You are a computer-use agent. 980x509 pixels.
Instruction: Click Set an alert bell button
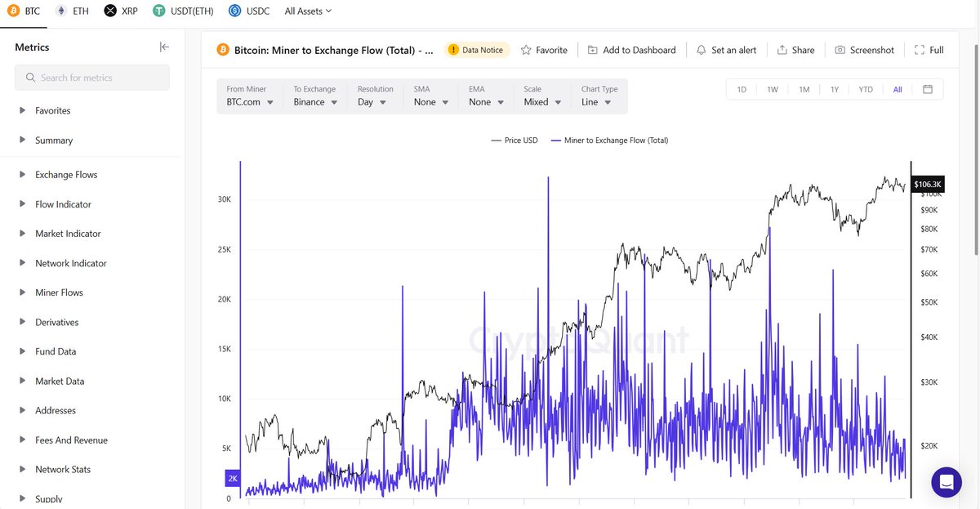pos(726,50)
